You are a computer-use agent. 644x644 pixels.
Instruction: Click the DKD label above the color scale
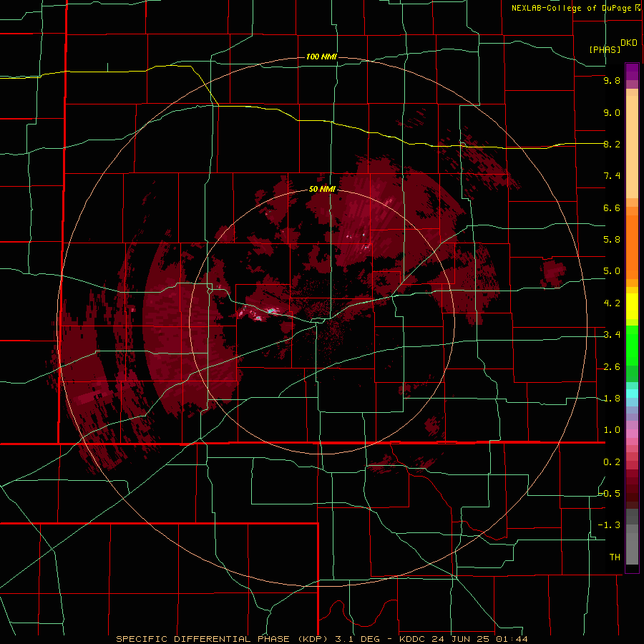pyautogui.click(x=629, y=43)
